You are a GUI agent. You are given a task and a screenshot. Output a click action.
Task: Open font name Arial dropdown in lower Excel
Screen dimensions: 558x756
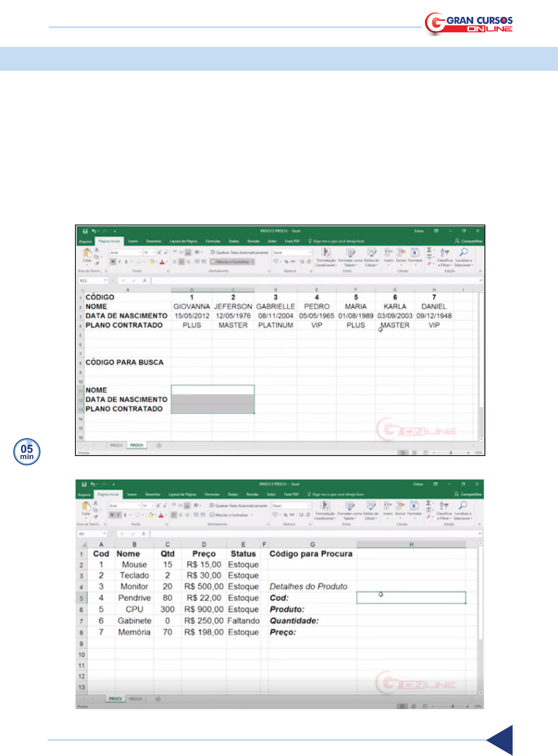click(139, 506)
